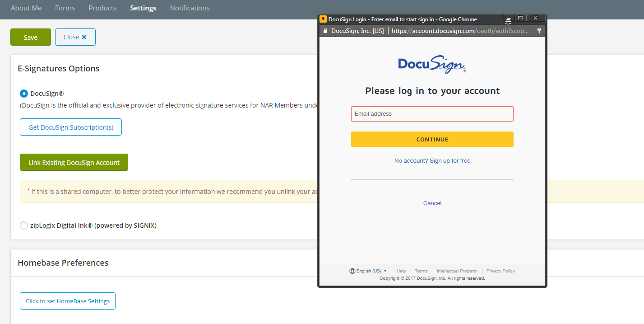Select the DocuSign e-signature radio button
This screenshot has height=324, width=644.
[x=23, y=93]
